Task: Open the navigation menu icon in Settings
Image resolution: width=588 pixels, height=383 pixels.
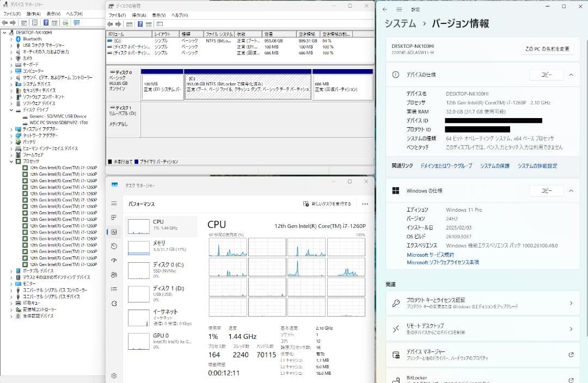Action: (x=400, y=9)
